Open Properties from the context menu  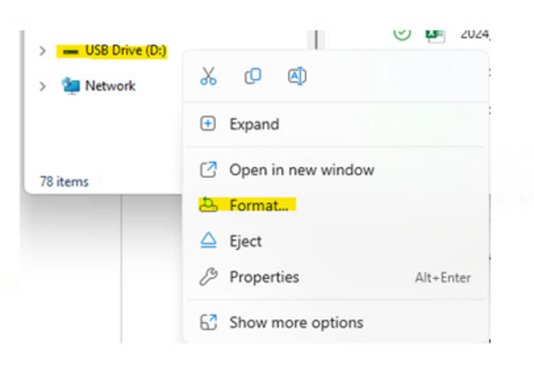click(336, 277)
